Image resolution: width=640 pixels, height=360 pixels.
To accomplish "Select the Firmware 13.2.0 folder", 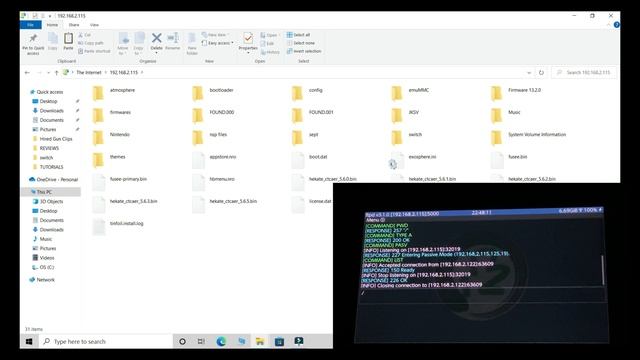I will (516, 93).
